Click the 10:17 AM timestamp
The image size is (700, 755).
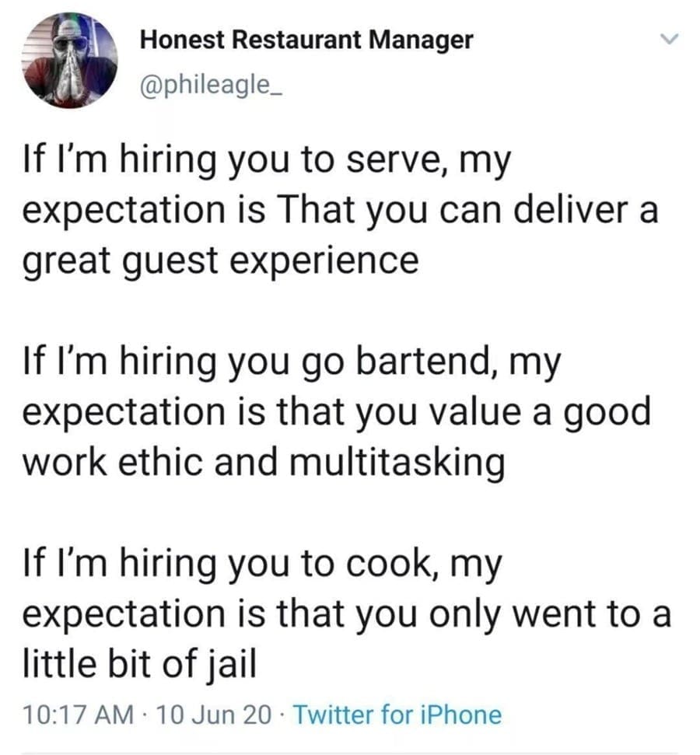tap(74, 715)
